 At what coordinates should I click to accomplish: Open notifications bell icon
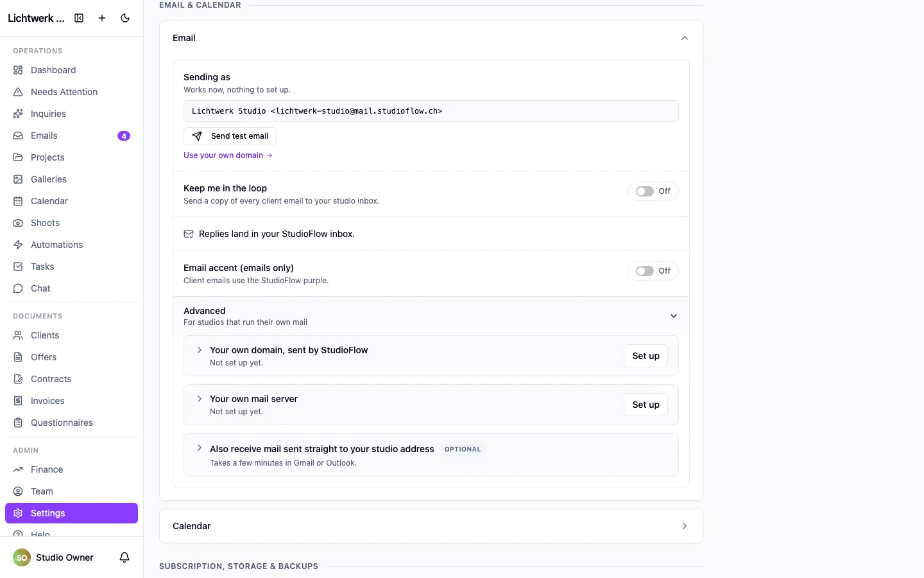(124, 557)
